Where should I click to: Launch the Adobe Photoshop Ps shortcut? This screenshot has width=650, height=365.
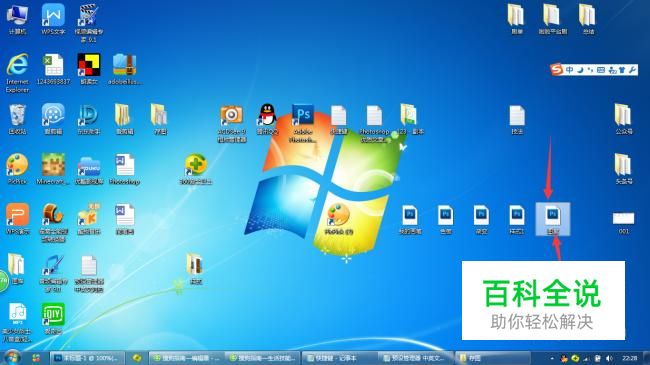coord(303,123)
